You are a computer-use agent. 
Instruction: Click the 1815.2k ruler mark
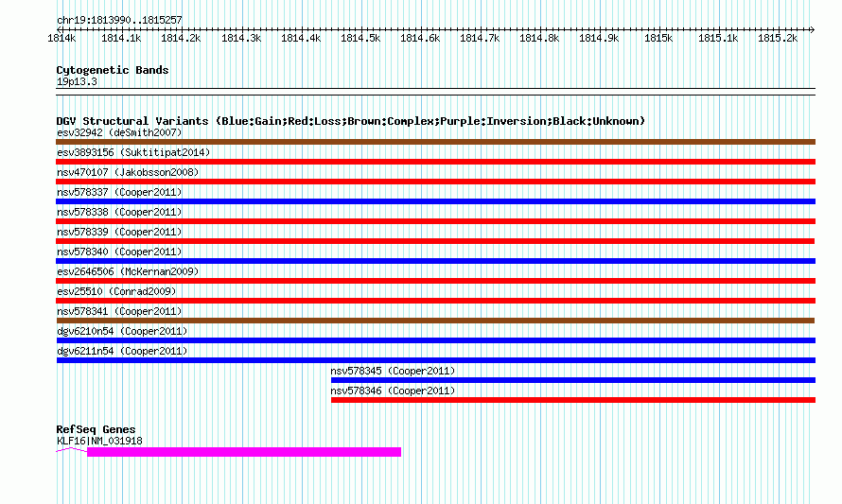point(778,38)
